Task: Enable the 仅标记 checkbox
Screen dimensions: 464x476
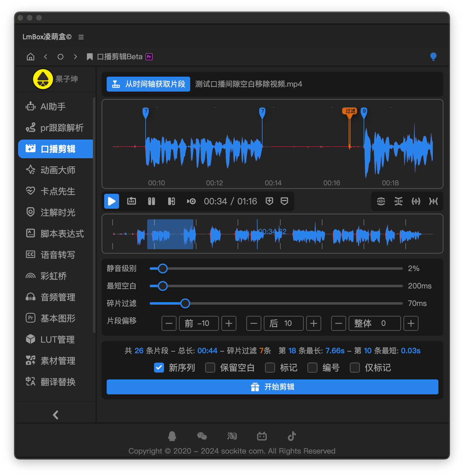Action: tap(355, 368)
